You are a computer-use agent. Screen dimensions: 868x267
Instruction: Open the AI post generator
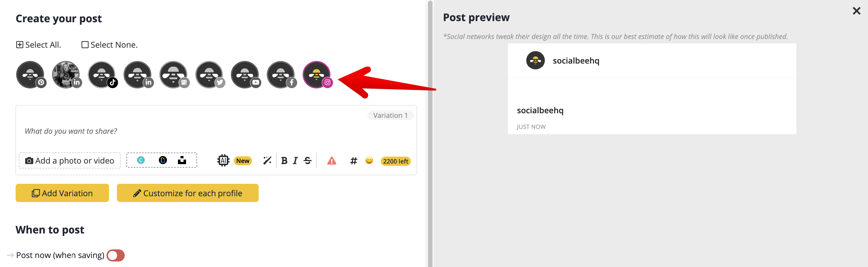coord(223,161)
